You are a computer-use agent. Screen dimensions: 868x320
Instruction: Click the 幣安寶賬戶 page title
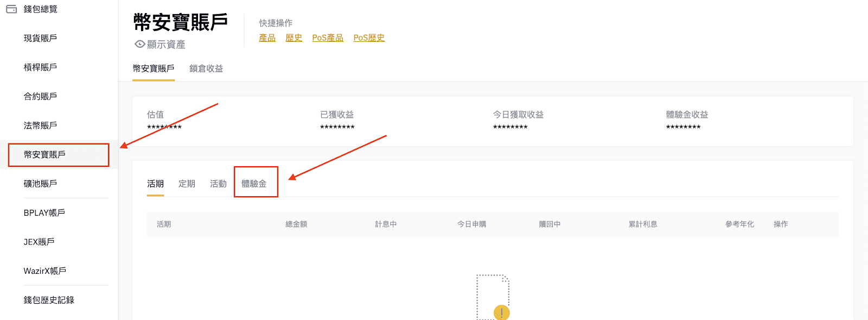pos(181,22)
